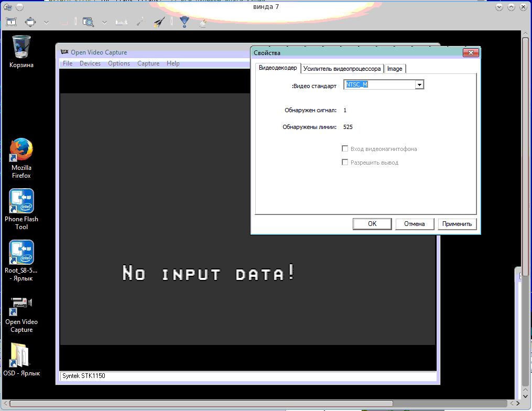Viewport: 532px width, 411px height.
Task: Expand the dropdown arrow next to the fullscreen icon
Action: (x=47, y=23)
